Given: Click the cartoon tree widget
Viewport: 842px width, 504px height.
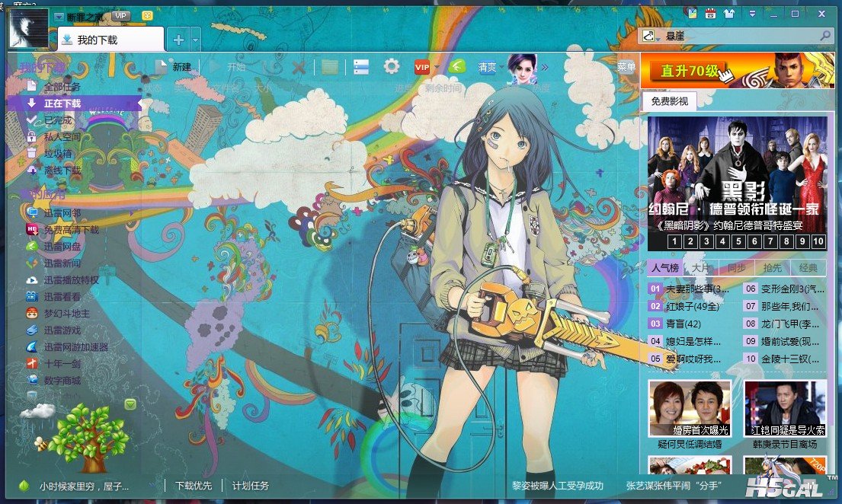Looking at the screenshot, I should [88, 438].
